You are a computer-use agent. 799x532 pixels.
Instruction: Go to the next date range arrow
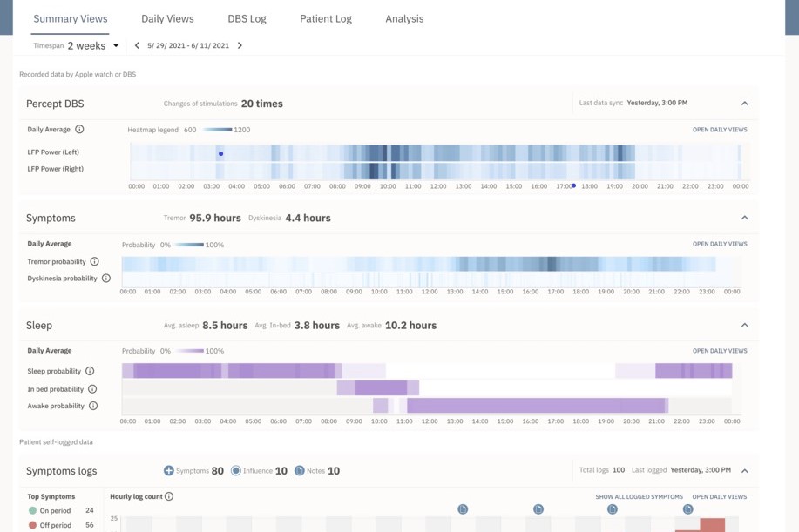tap(240, 45)
